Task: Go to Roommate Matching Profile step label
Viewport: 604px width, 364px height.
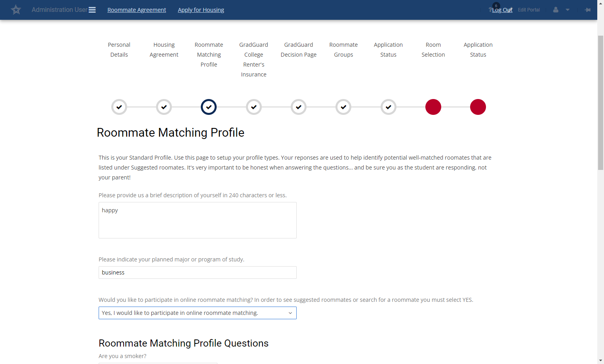Action: tap(209, 55)
